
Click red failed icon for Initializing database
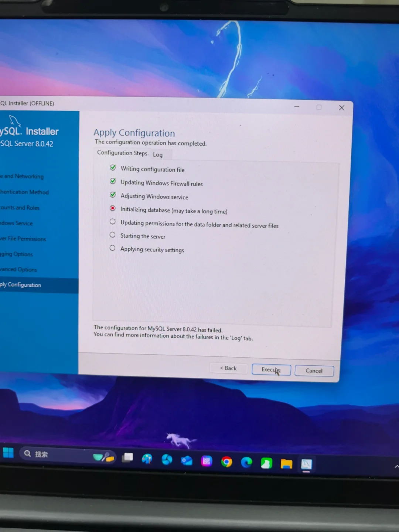113,208
